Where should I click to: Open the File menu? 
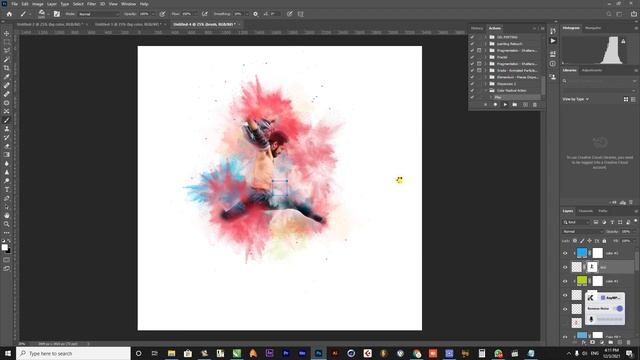[x=15, y=4]
